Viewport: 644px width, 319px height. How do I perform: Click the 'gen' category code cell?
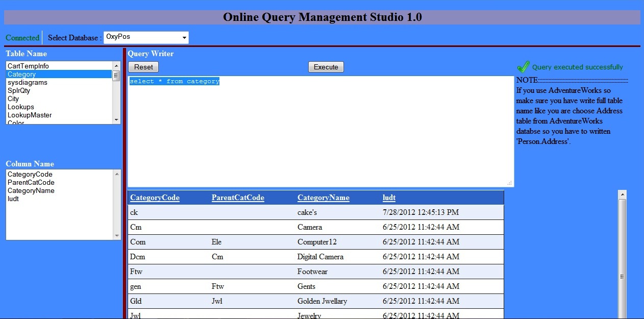(169, 286)
